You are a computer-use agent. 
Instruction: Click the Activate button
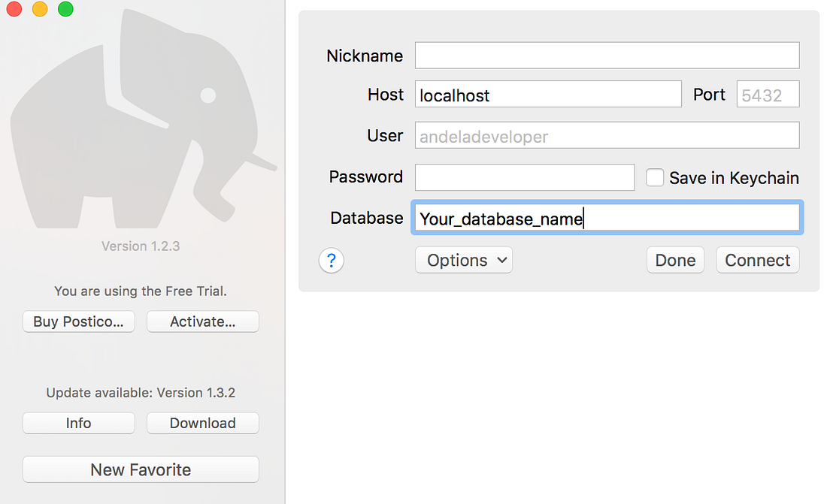[202, 321]
